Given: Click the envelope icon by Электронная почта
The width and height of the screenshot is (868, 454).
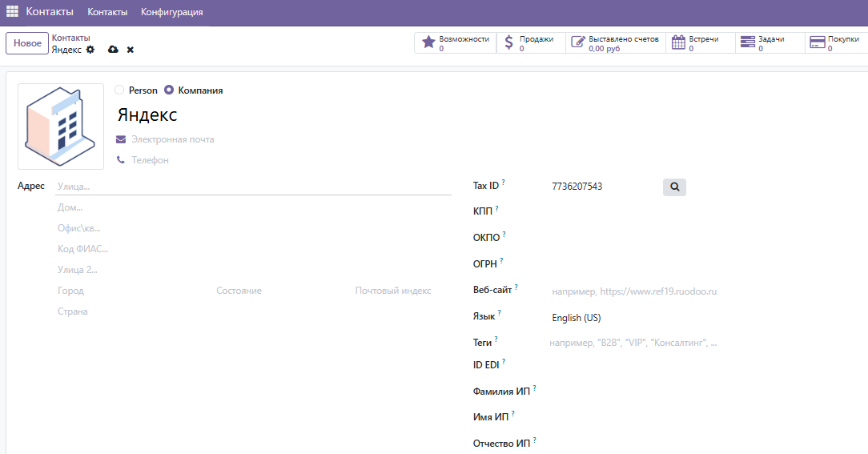Looking at the screenshot, I should [x=121, y=139].
